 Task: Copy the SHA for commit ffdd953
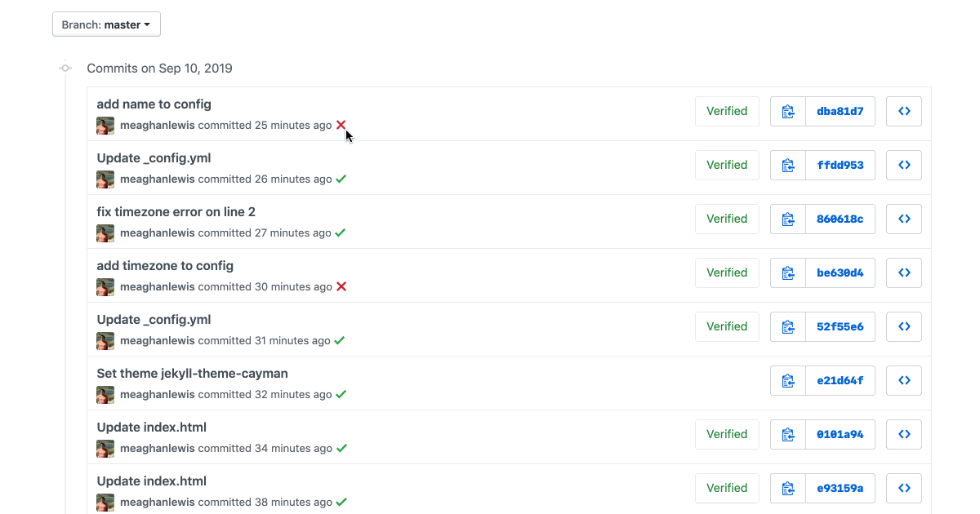click(786, 165)
